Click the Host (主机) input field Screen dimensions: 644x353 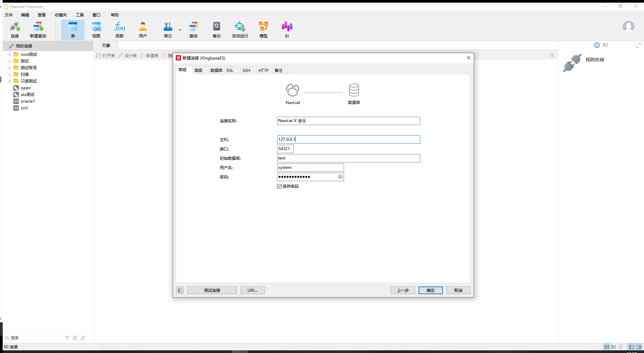click(x=348, y=139)
